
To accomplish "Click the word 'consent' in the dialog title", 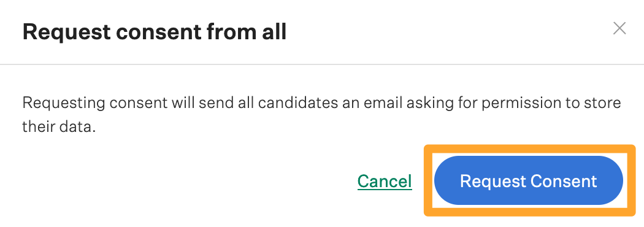I will [x=157, y=32].
